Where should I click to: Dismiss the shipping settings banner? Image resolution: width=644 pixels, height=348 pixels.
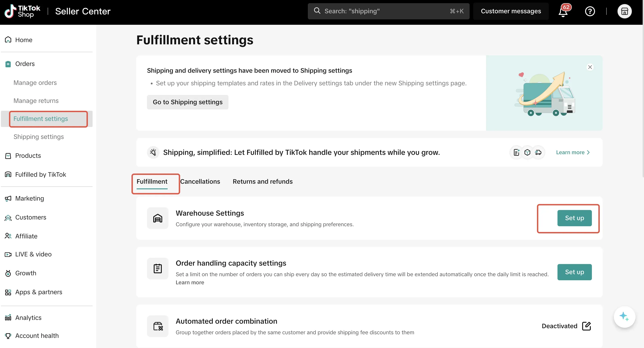[590, 67]
